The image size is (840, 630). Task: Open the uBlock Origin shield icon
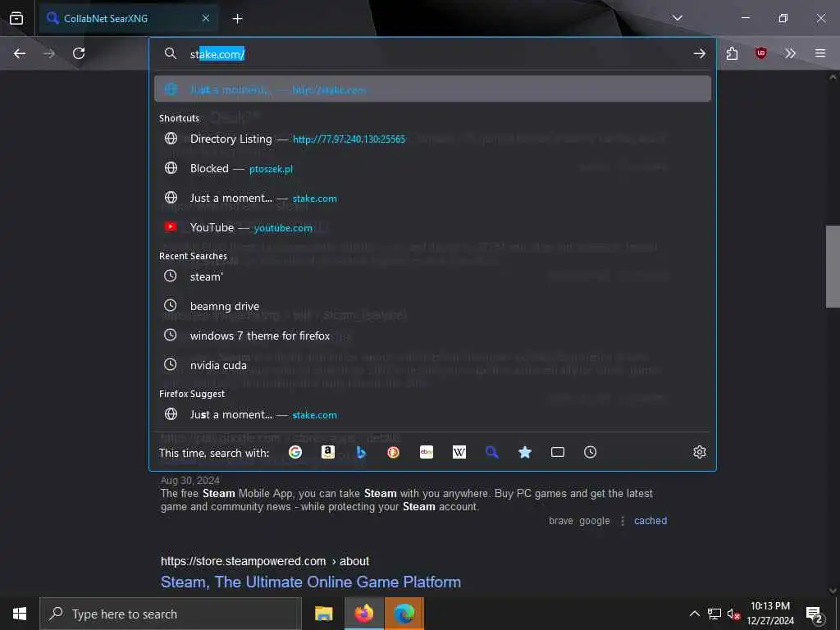[x=760, y=53]
